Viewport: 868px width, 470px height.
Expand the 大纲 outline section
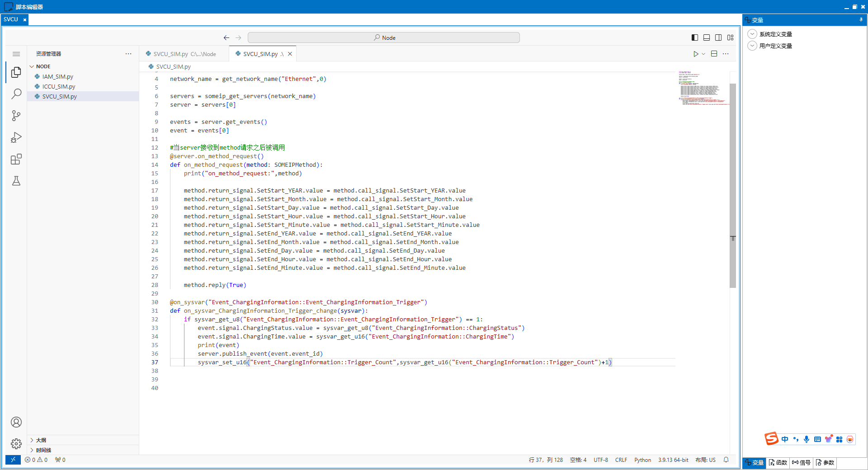click(83, 440)
